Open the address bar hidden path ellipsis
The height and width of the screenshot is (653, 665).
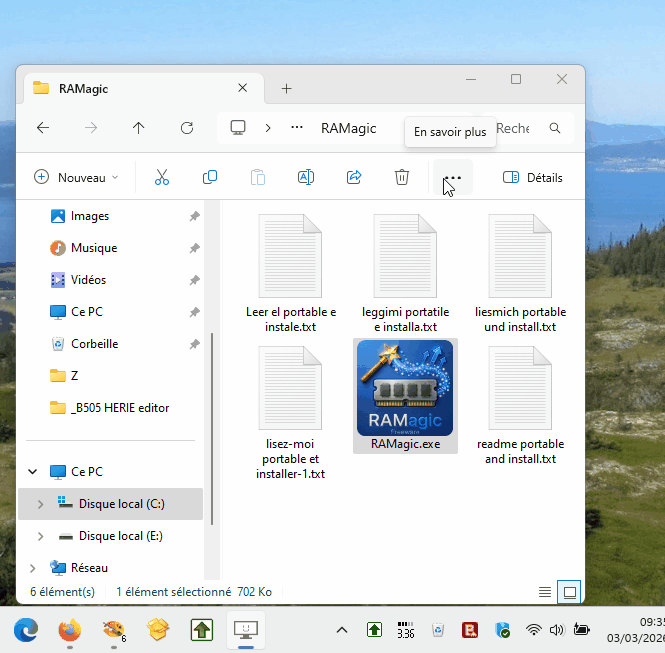click(297, 127)
